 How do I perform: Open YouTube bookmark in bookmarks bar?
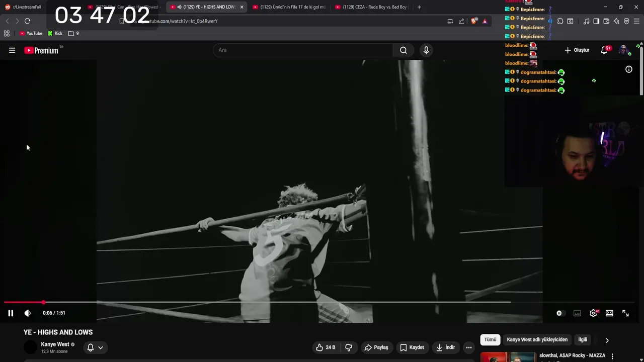click(x=31, y=33)
